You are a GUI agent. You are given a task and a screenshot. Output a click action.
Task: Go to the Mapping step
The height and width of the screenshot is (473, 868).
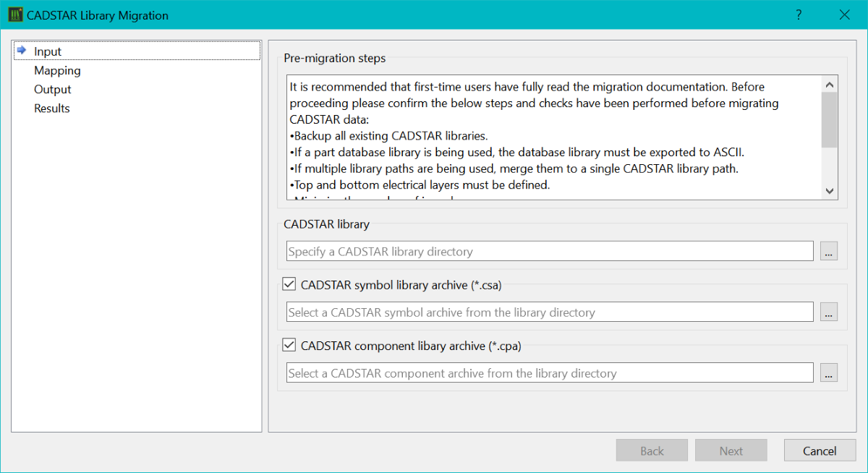[x=57, y=71]
